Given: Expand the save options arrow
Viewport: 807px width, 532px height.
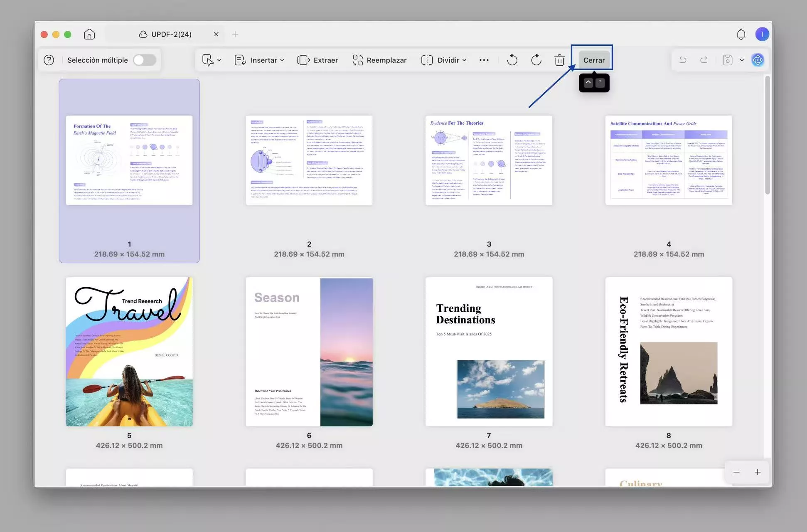Looking at the screenshot, I should click(x=741, y=60).
